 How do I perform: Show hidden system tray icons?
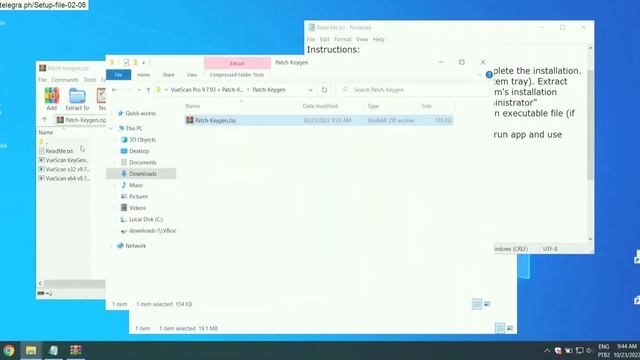[547, 351]
